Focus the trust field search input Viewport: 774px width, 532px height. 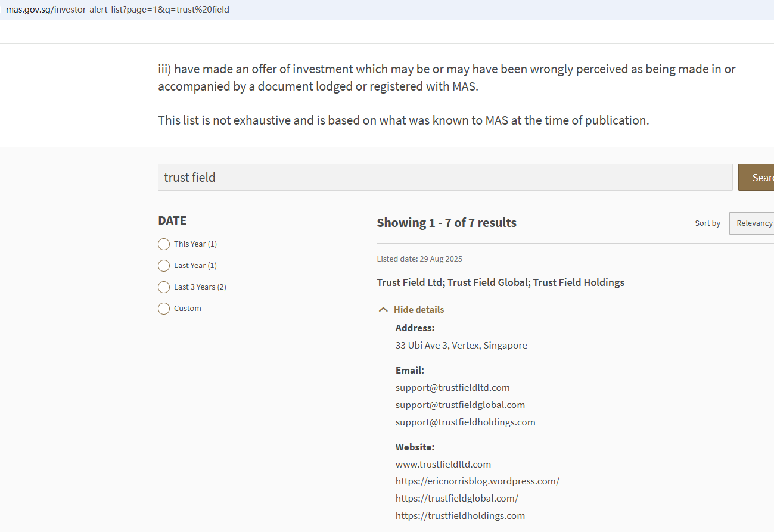[444, 178]
